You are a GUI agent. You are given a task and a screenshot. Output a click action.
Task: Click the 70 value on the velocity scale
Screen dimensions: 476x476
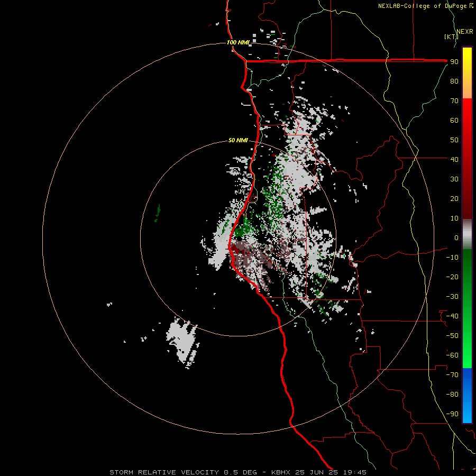point(454,101)
